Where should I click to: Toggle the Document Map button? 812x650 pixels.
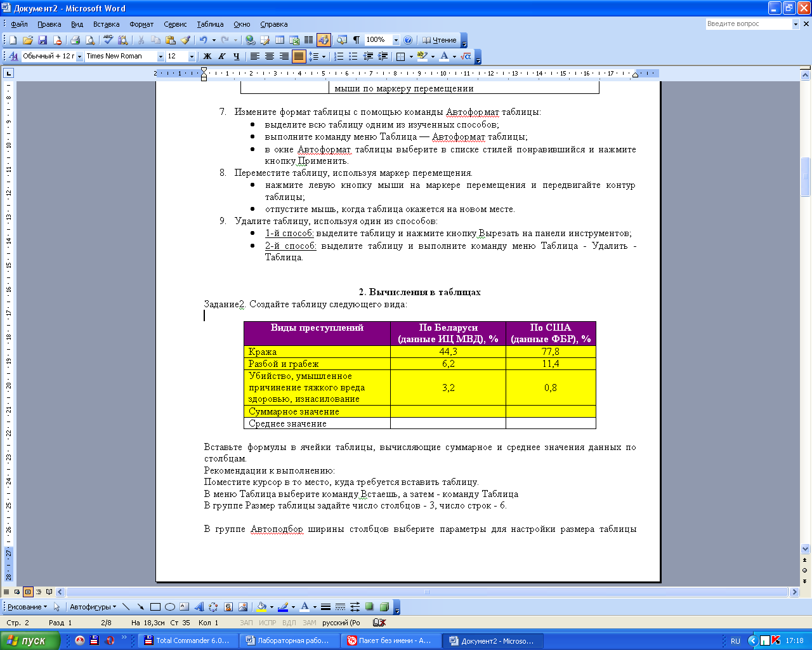[x=342, y=40]
